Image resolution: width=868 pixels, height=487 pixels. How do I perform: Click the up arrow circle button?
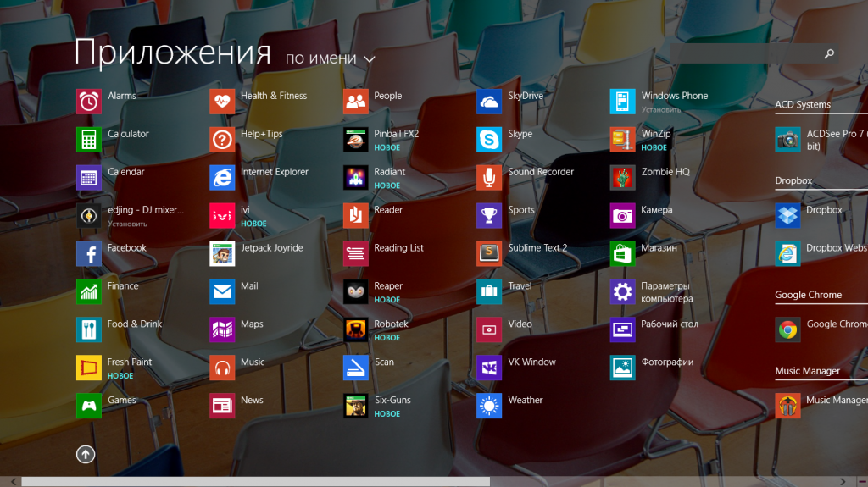[86, 454]
